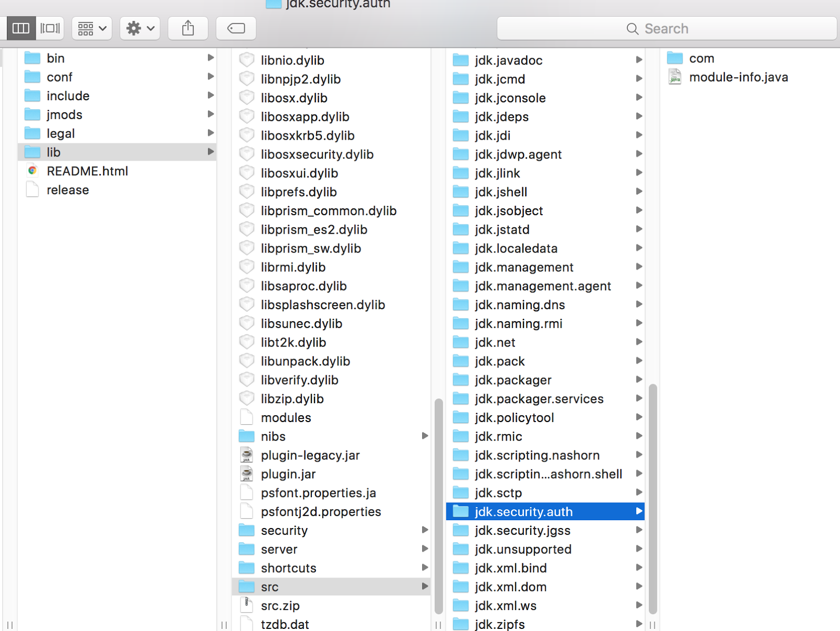The height and width of the screenshot is (631, 840).
Task: Click the Java file icon beside module-info.java
Action: 674,77
